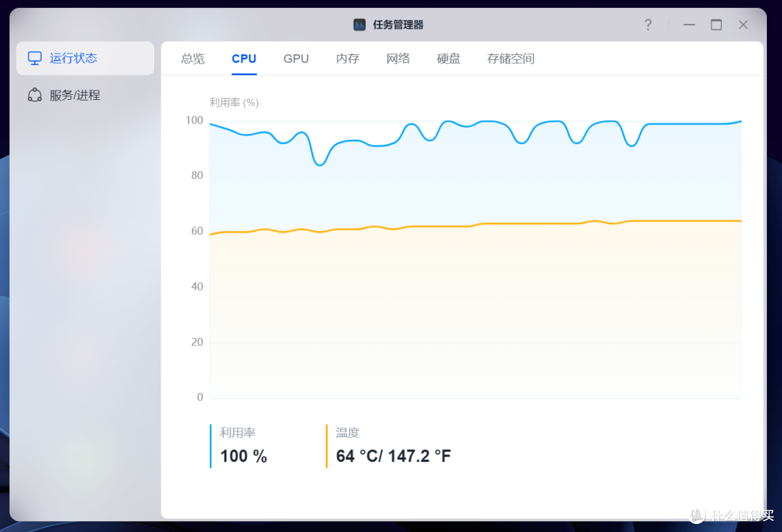
Task: Open help with the question mark icon
Action: tap(648, 25)
